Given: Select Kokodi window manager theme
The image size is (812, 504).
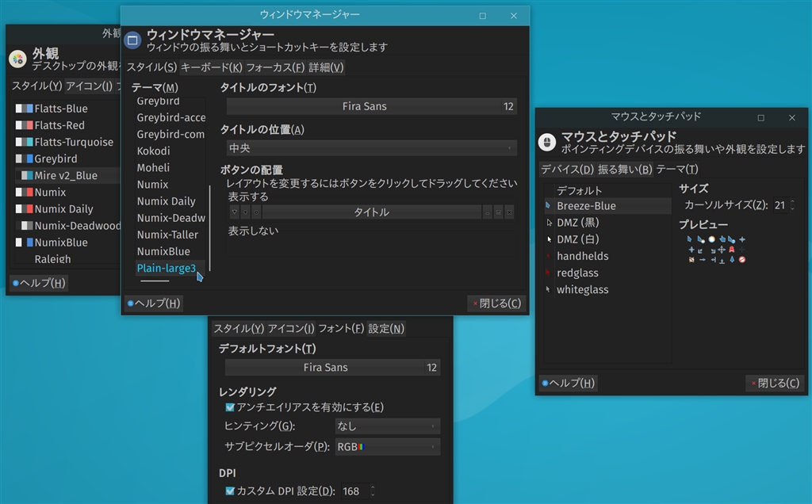Looking at the screenshot, I should [x=153, y=151].
